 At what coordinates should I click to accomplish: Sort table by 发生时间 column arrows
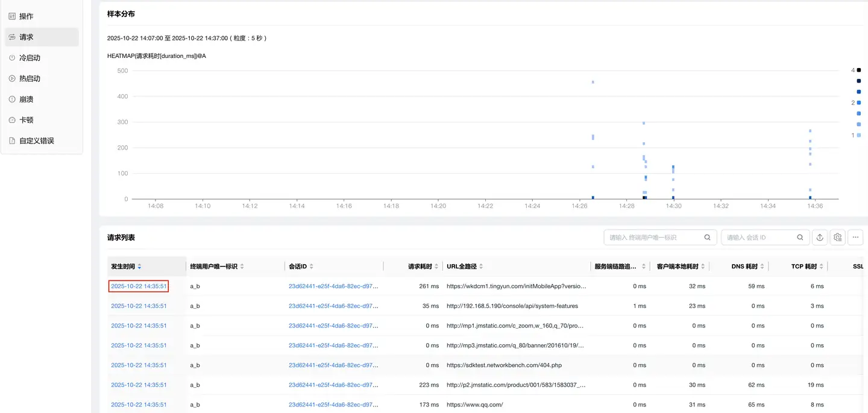(x=140, y=266)
